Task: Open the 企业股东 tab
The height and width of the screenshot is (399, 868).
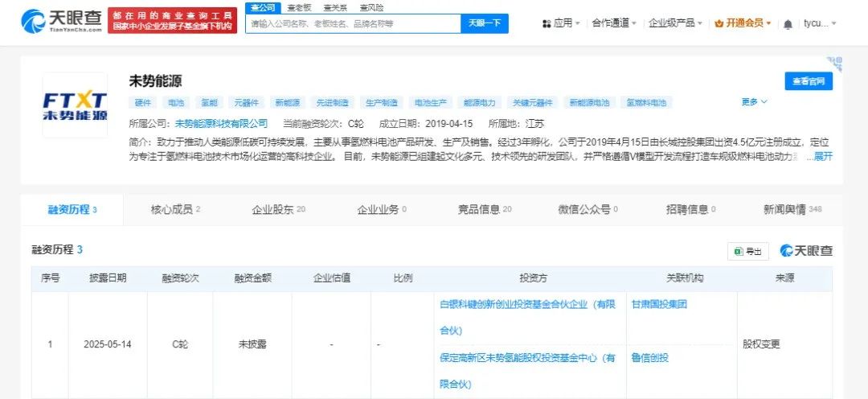Action: point(278,209)
